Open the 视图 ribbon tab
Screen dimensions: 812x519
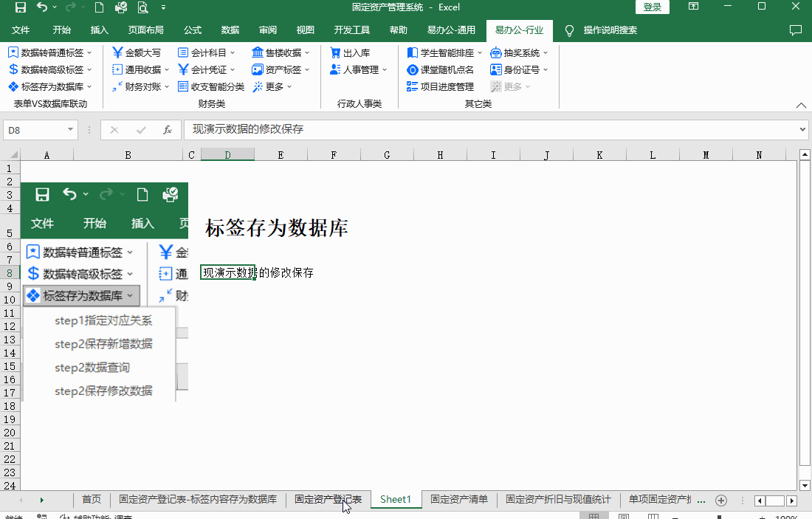(x=305, y=30)
